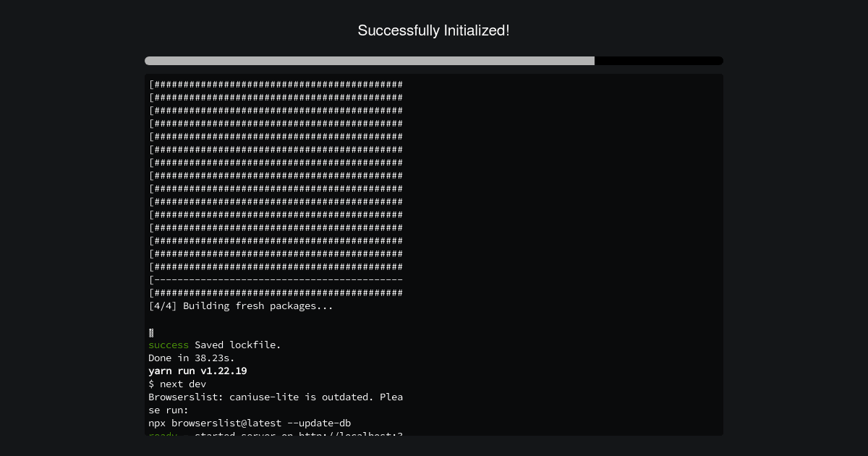Click the "Successfully Initialized!" heading

(434, 30)
